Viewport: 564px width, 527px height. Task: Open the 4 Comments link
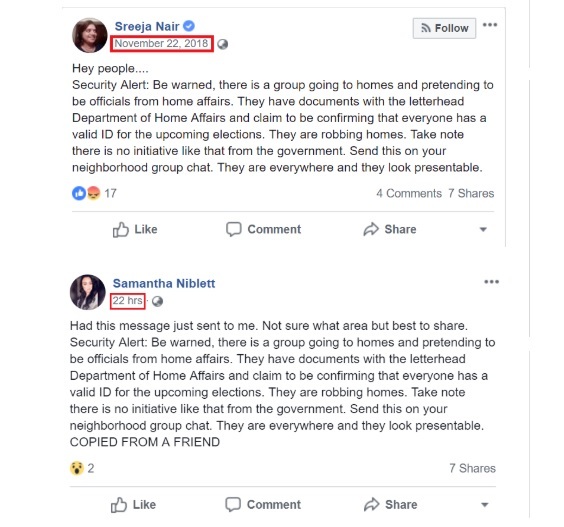coord(409,193)
